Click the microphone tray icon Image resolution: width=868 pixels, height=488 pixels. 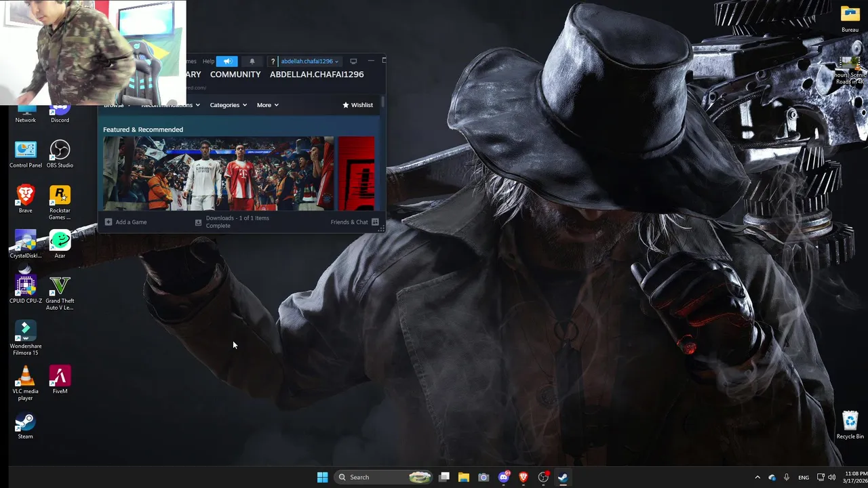point(787,477)
